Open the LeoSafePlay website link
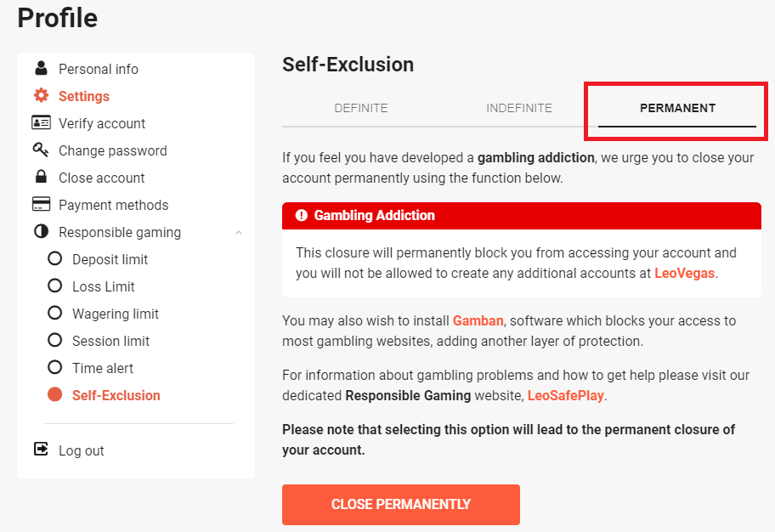 pyautogui.click(x=565, y=395)
